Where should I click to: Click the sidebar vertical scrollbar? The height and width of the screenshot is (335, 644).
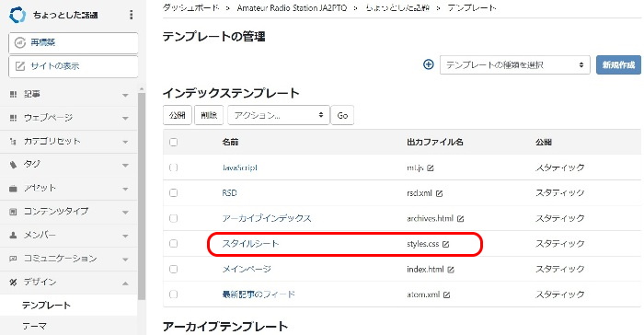point(142,196)
